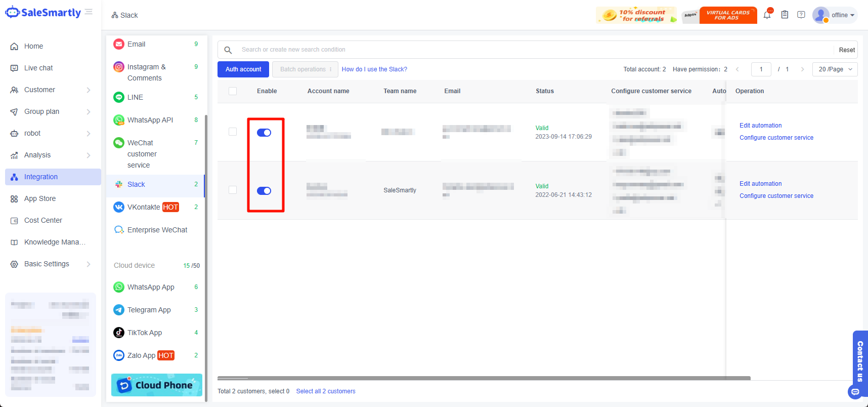Open the Contact us chat bubble icon
The image size is (868, 407).
pos(855,392)
